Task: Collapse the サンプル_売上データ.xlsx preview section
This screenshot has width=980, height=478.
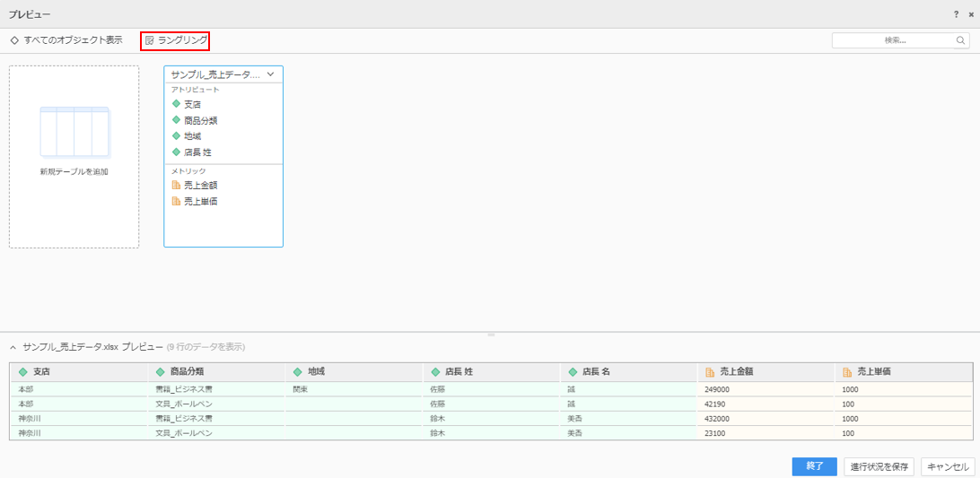Action: point(13,347)
